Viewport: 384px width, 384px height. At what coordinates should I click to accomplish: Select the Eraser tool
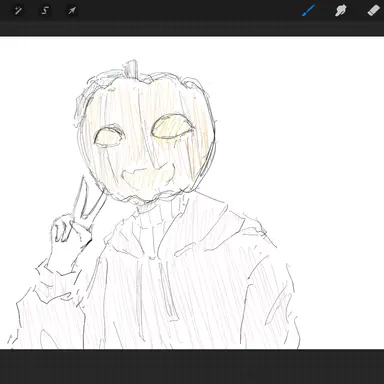(x=373, y=10)
